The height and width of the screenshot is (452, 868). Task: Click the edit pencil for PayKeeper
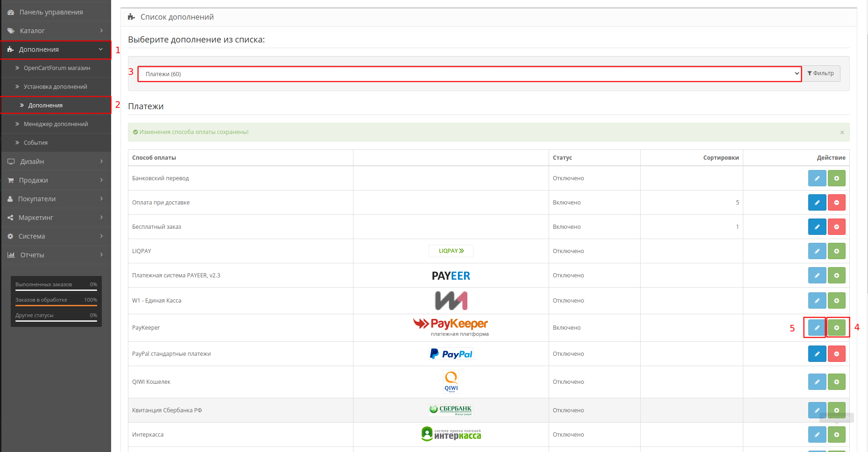817,328
